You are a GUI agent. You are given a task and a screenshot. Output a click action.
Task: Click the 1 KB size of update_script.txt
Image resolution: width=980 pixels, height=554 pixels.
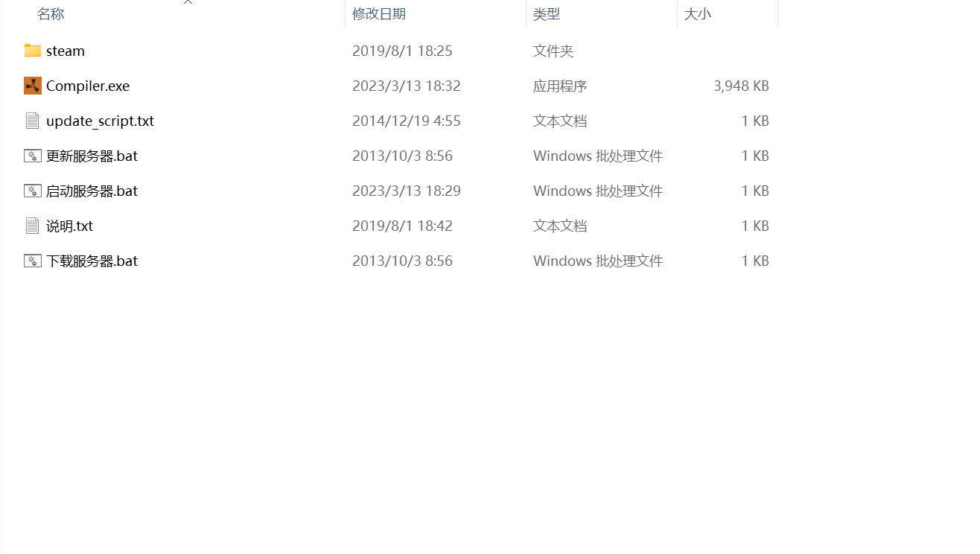coord(755,121)
